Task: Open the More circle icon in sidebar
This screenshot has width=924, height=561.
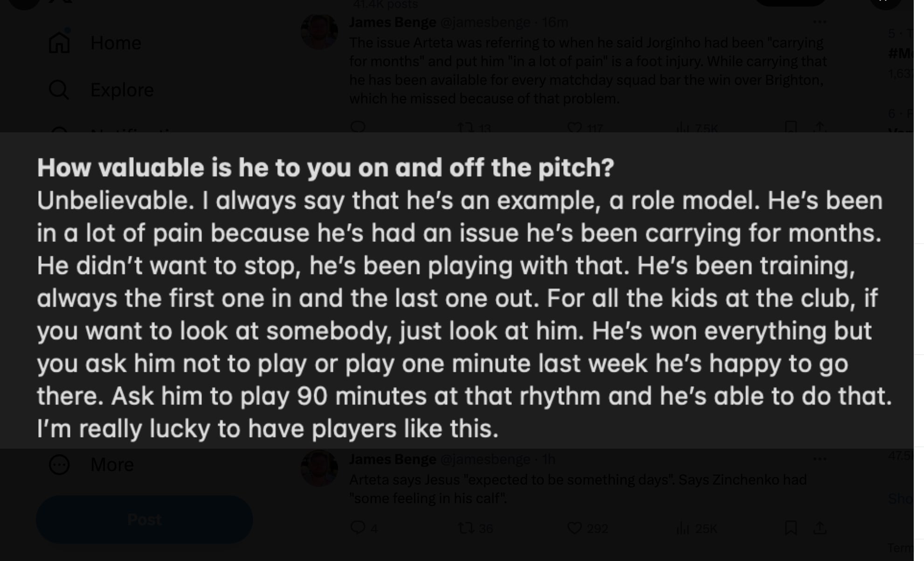Action: (x=59, y=465)
